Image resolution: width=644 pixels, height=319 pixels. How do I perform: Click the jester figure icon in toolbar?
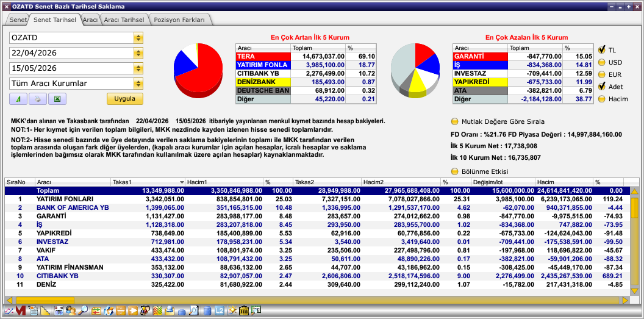145,311
